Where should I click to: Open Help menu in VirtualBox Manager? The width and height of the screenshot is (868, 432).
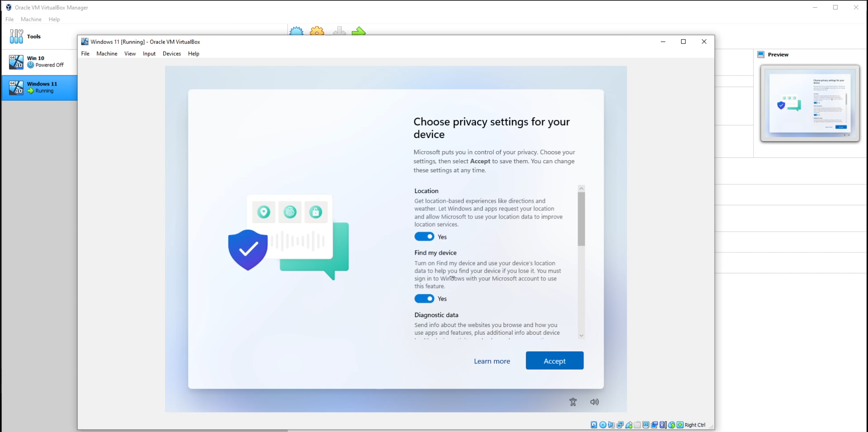click(54, 19)
